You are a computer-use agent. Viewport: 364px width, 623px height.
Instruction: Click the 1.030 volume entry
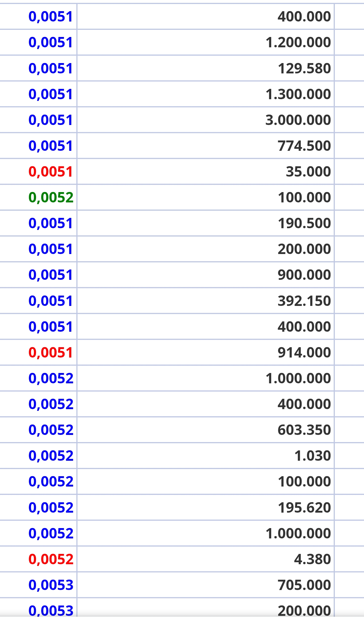[x=312, y=456]
